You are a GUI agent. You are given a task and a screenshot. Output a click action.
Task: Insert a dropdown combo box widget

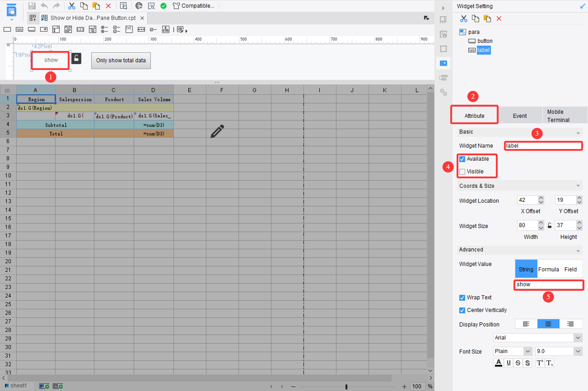[44, 29]
